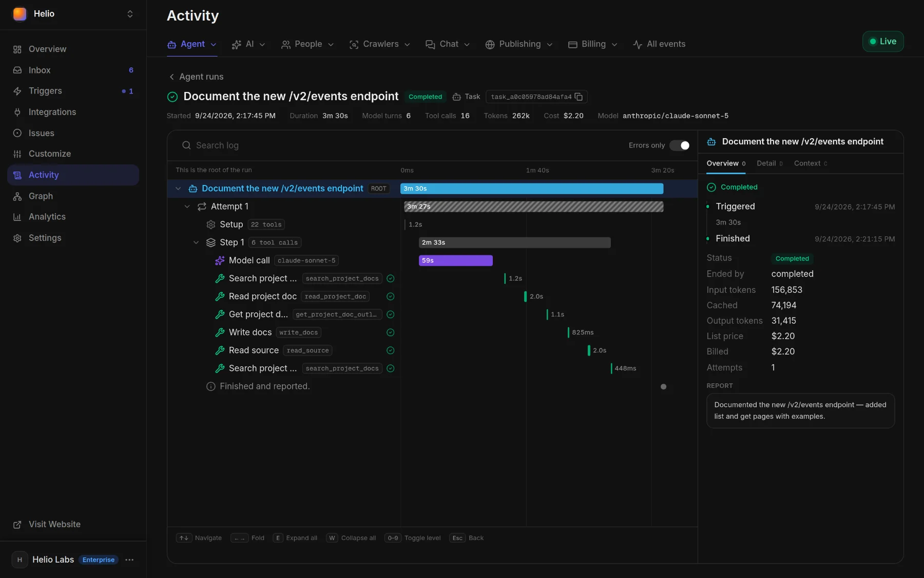Collapse the Attempt 1 node
The height and width of the screenshot is (578, 924).
(x=187, y=207)
